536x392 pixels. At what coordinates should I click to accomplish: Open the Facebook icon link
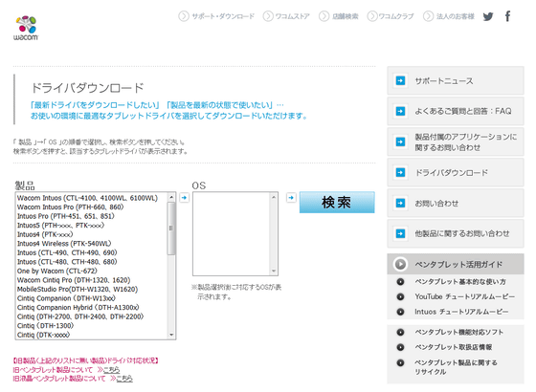(507, 16)
